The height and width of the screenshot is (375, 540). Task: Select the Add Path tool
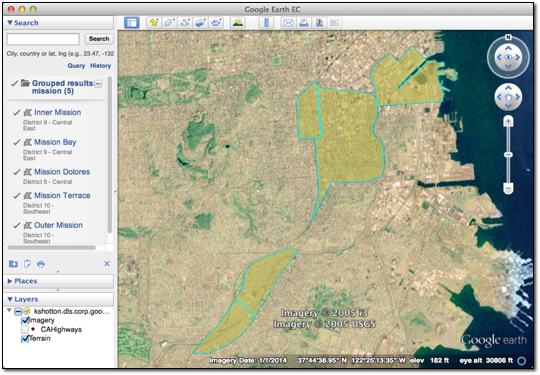[x=185, y=23]
